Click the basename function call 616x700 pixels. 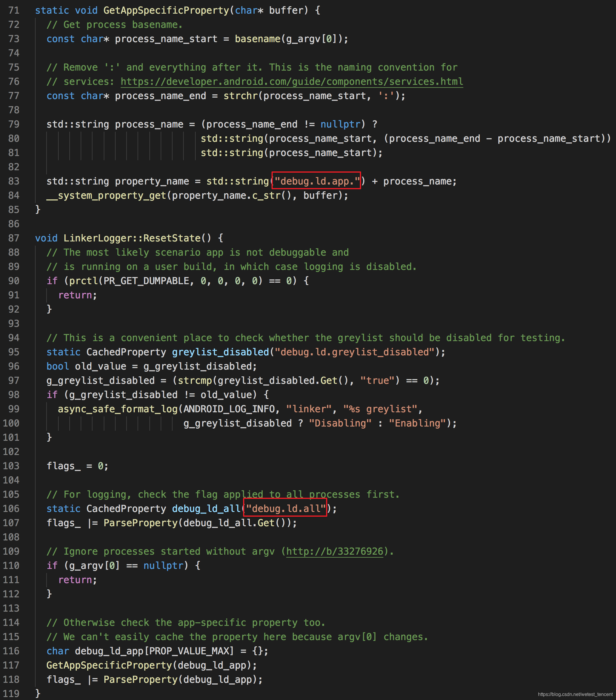point(257,39)
